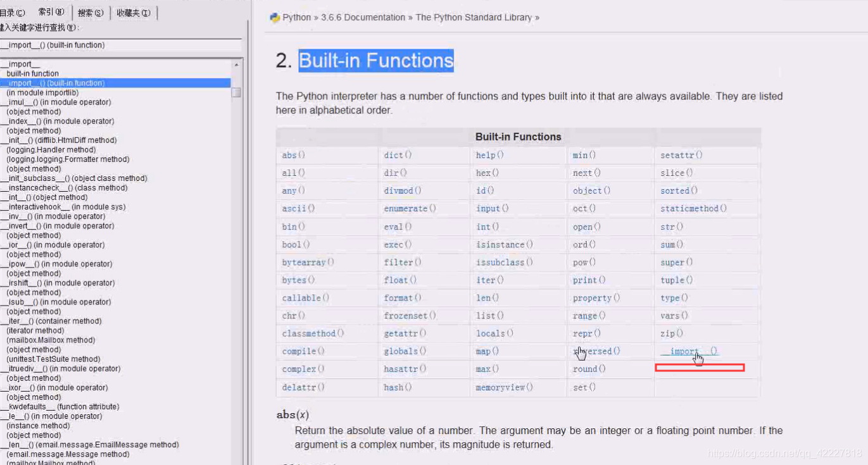Open the bool() function link
Viewport: 868px width, 465px height.
tap(296, 244)
